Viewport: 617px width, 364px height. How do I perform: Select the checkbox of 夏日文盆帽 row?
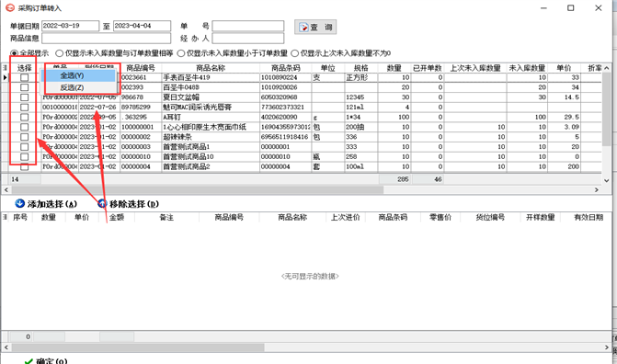click(25, 97)
